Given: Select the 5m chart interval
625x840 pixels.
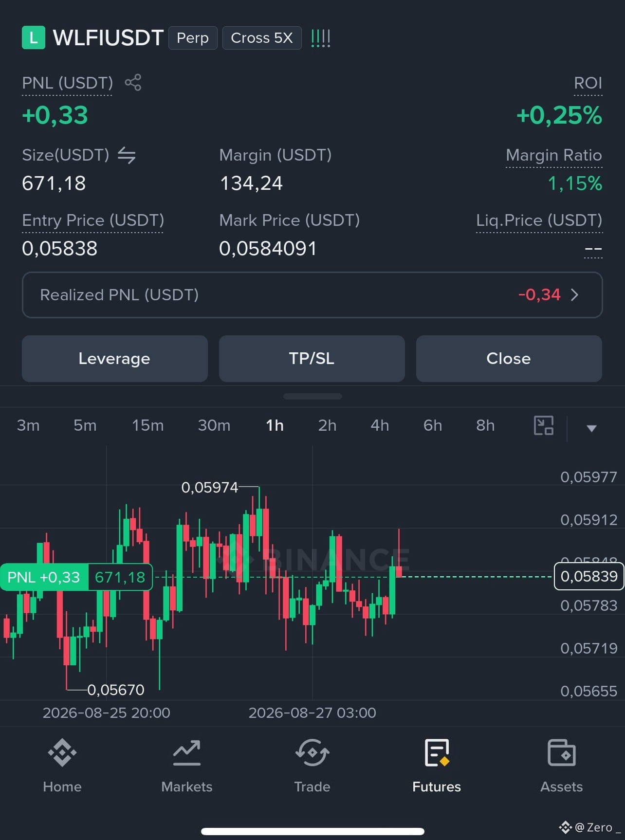Looking at the screenshot, I should 85,425.
